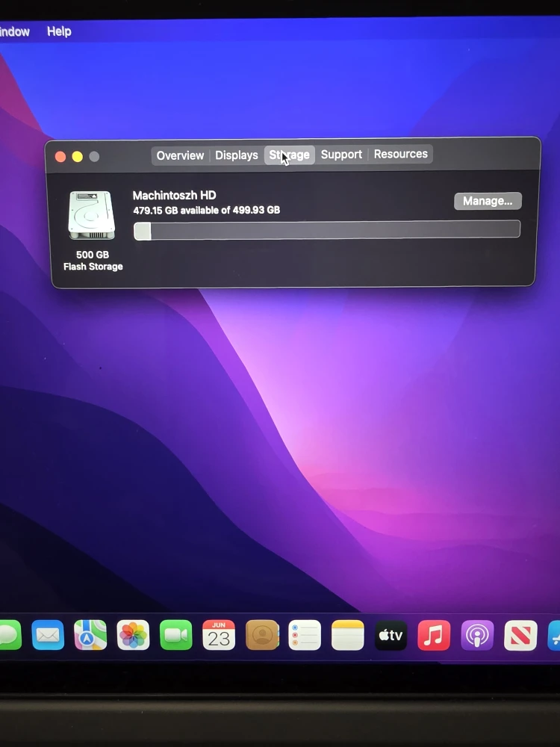
Task: Launch Podcasts from the Dock
Action: pos(477,635)
